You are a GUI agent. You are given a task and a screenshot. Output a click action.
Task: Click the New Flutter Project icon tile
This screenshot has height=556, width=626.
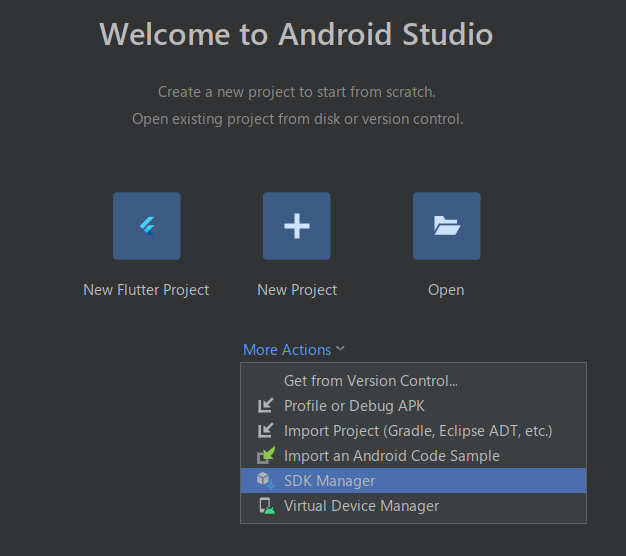coord(147,226)
